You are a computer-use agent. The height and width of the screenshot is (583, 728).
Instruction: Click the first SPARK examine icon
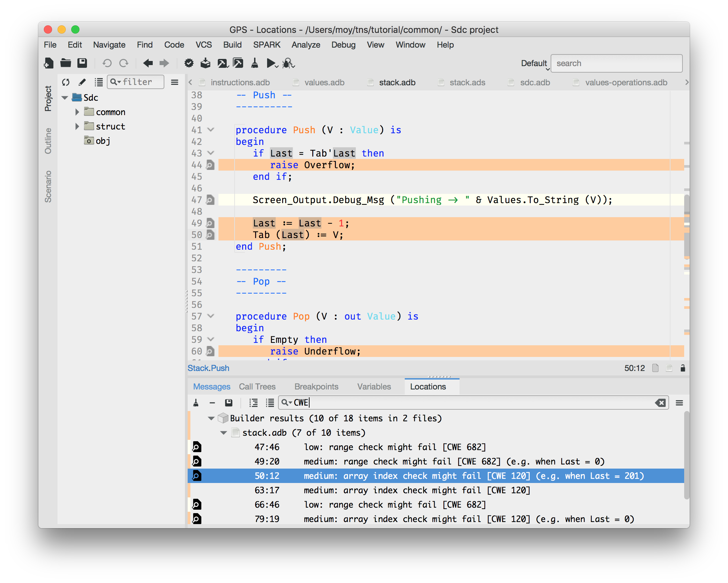[x=223, y=63]
